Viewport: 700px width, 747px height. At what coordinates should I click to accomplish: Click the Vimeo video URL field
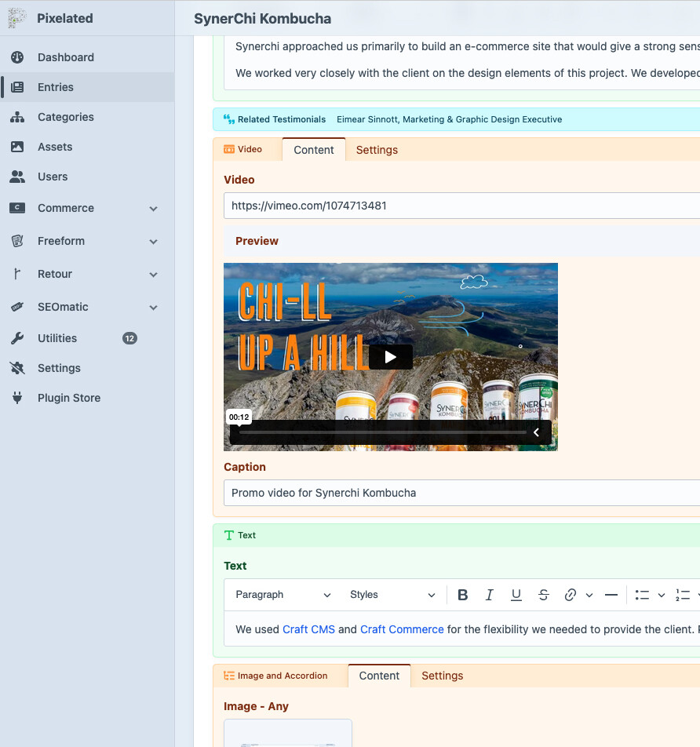click(461, 206)
